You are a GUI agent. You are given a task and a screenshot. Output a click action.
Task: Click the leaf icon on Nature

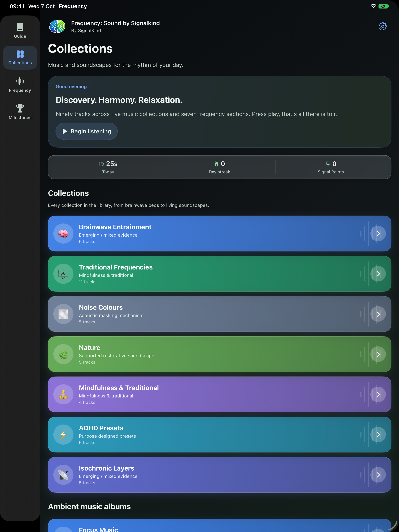pyautogui.click(x=63, y=354)
